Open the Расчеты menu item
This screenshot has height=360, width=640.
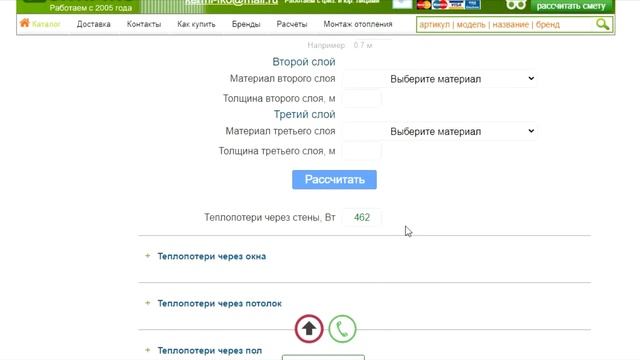click(x=291, y=24)
